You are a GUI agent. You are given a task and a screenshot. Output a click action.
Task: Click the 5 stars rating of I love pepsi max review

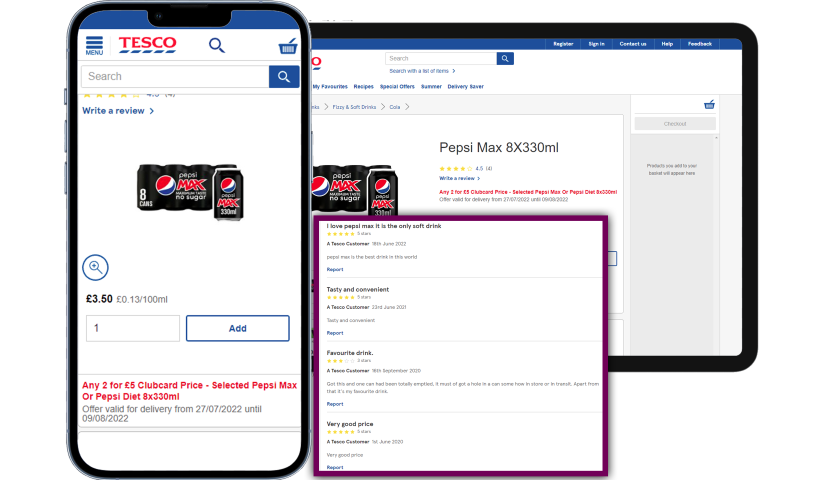click(x=349, y=234)
